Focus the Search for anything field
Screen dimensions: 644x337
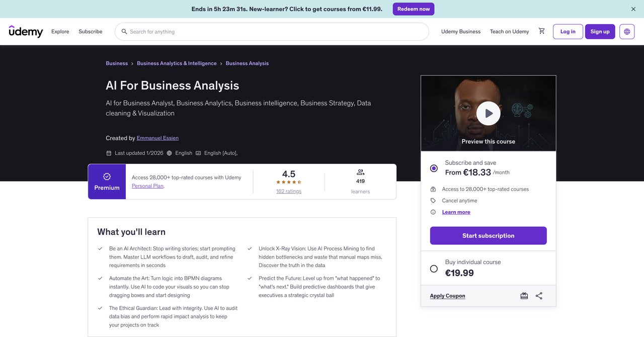pos(272,32)
